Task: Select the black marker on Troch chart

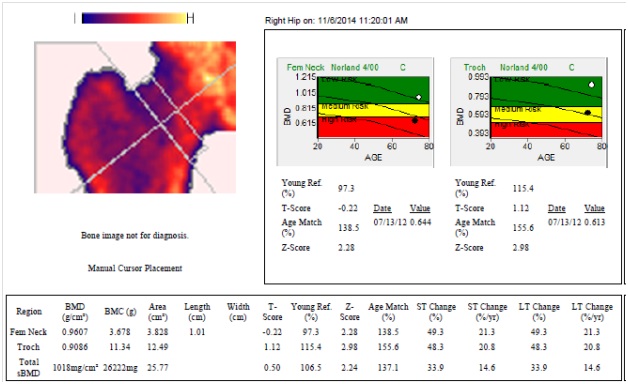Action: coord(588,113)
